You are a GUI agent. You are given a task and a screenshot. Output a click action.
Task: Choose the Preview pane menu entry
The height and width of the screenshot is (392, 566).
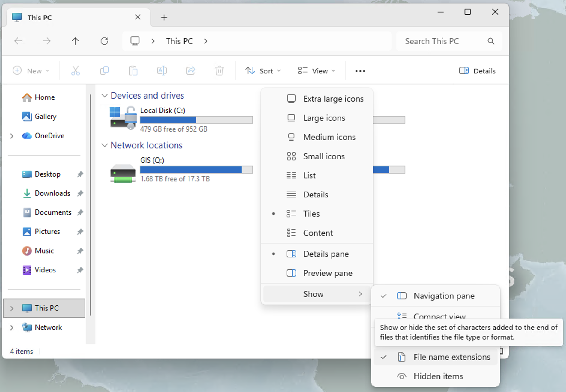pyautogui.click(x=327, y=273)
